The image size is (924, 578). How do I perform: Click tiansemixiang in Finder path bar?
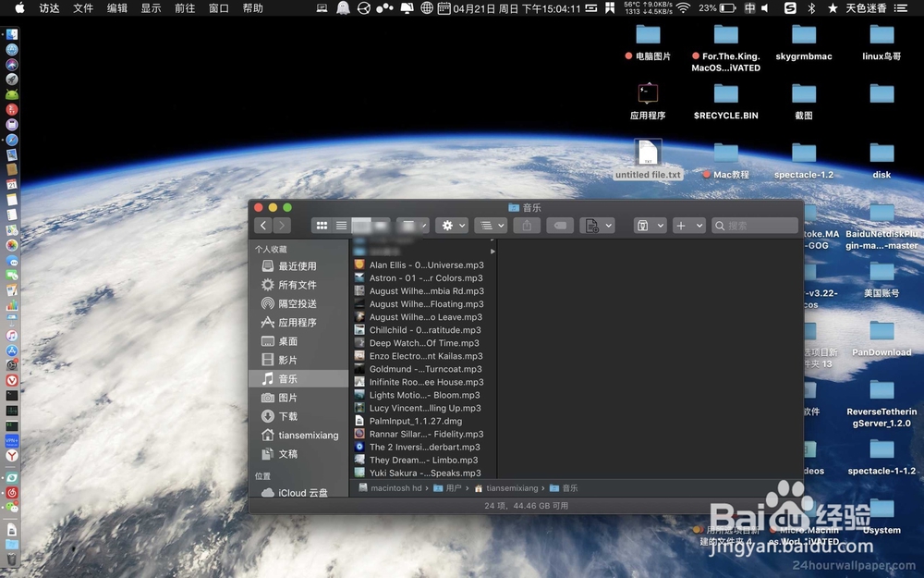506,487
